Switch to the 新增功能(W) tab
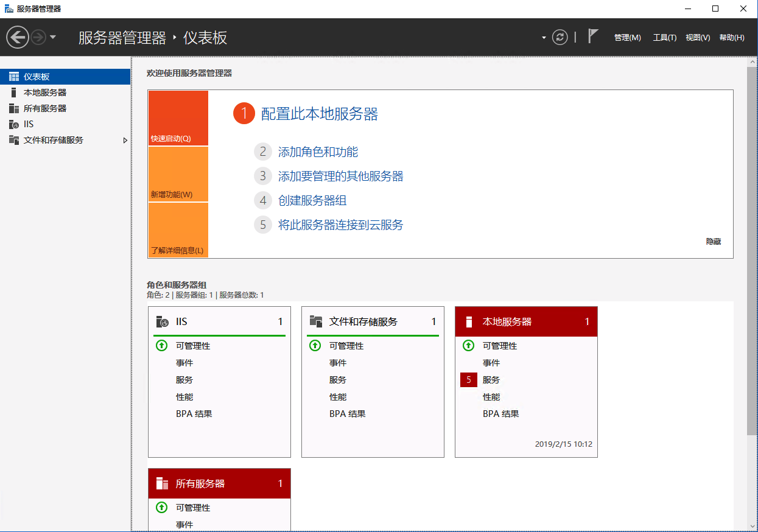 178,174
